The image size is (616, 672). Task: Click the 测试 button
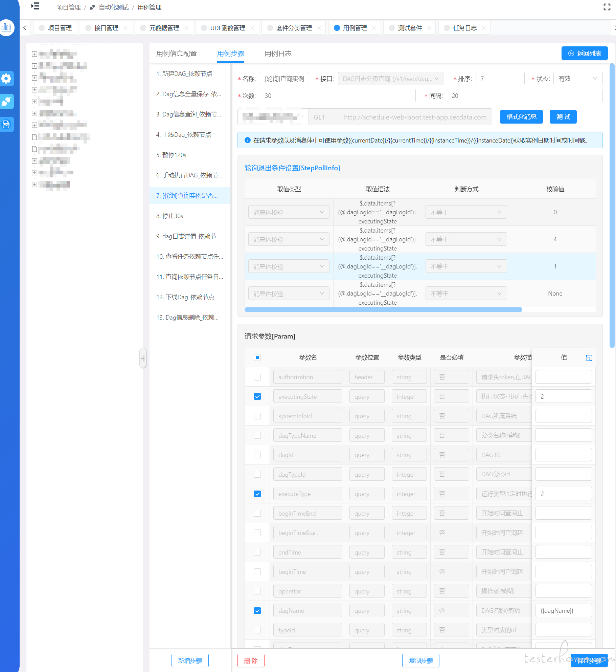point(563,117)
